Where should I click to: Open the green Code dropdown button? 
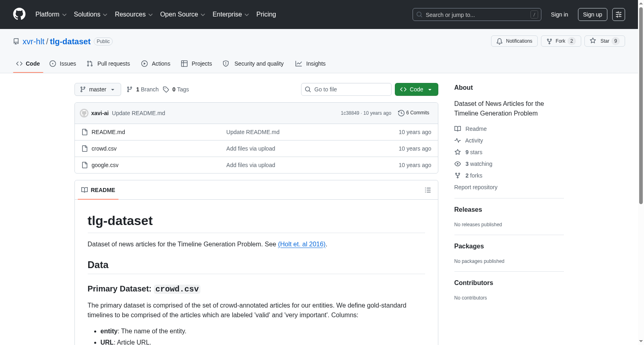coord(417,89)
